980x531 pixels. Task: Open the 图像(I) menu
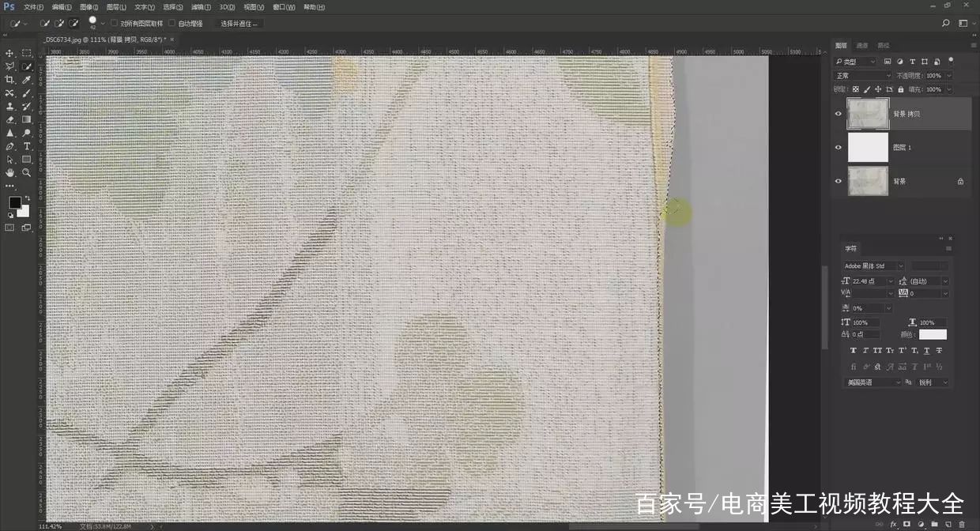pyautogui.click(x=89, y=6)
